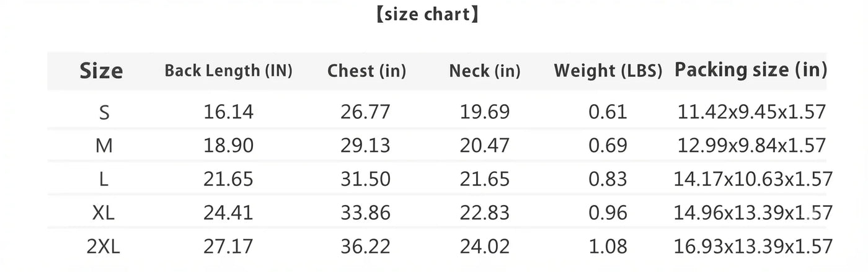
Task: Click the Chest (in) column header
Action: (366, 71)
